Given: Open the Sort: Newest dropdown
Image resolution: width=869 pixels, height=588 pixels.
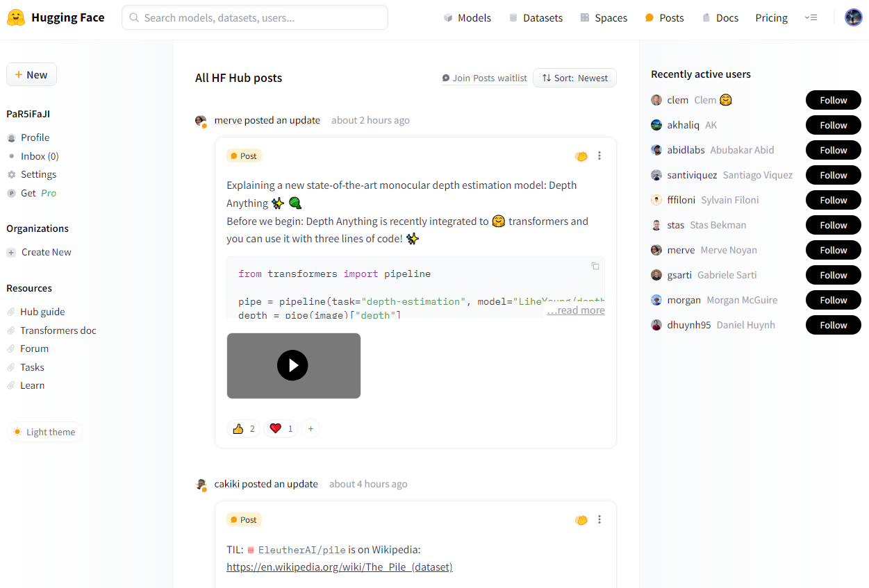Looking at the screenshot, I should pos(574,78).
